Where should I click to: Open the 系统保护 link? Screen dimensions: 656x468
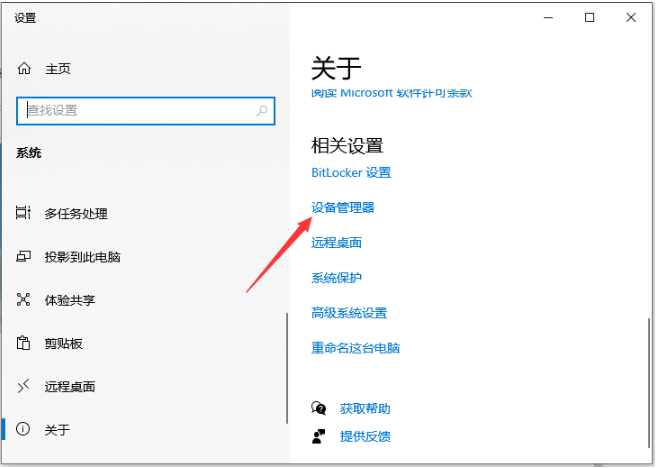(336, 277)
